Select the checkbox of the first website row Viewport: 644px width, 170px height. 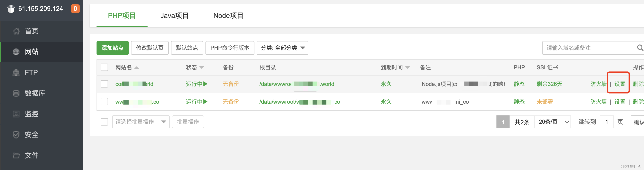104,84
